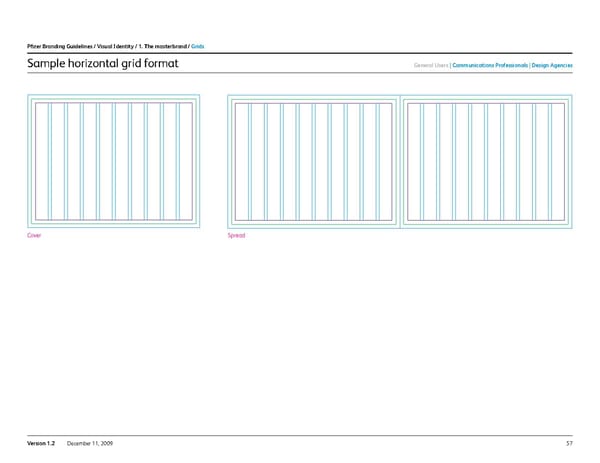The width and height of the screenshot is (600, 463).
Task: Click the 'Spread' caption label
Action: point(237,235)
